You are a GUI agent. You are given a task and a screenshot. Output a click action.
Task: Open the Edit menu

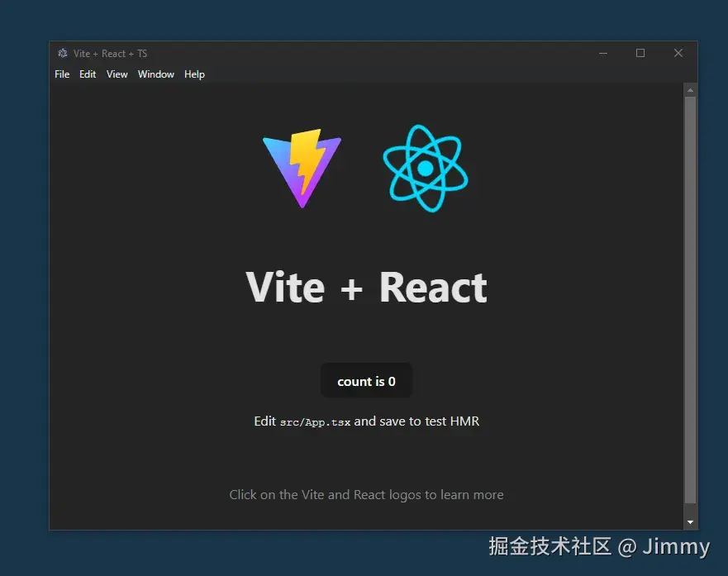click(88, 74)
